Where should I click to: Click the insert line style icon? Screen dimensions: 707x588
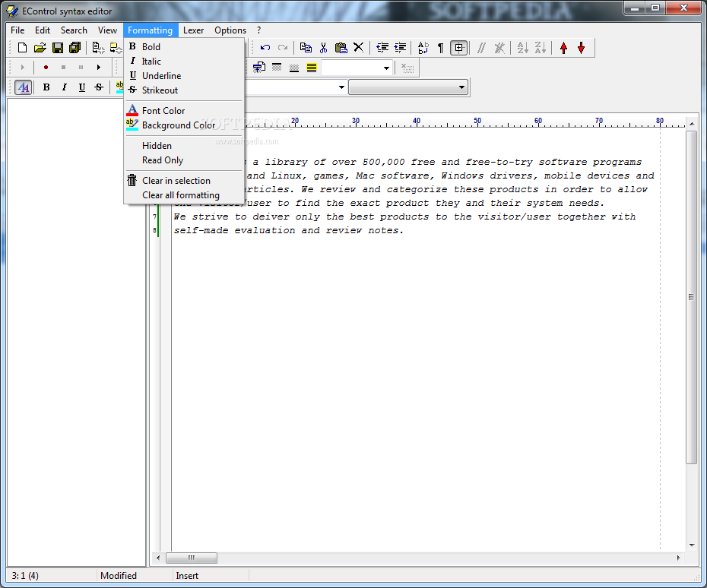pyautogui.click(x=258, y=68)
